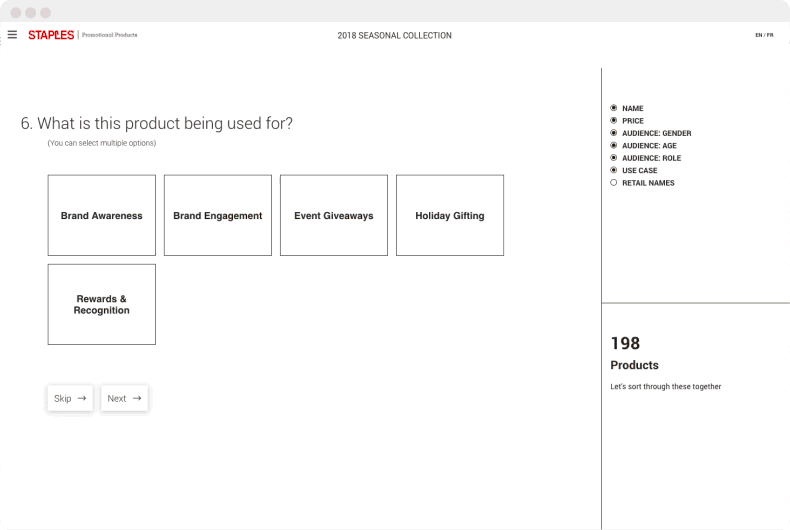Skip this question
This screenshot has height=530, width=790.
pos(70,398)
